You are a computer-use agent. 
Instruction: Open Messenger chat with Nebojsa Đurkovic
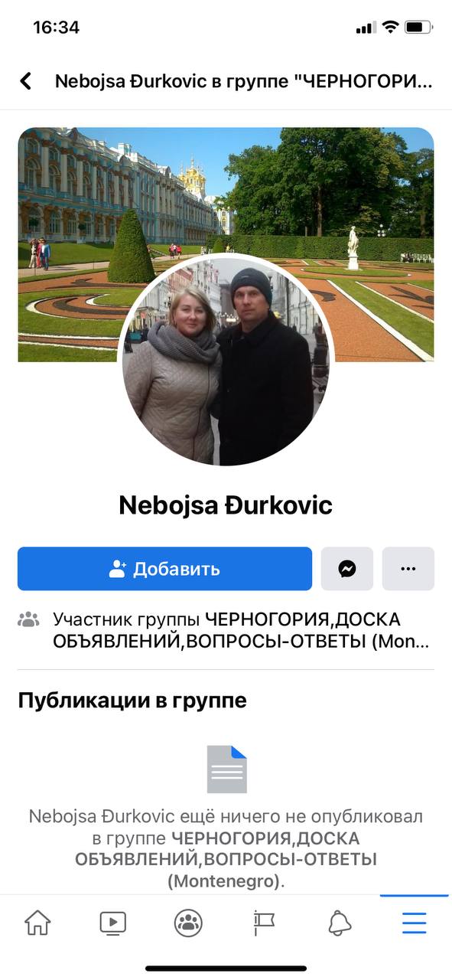346,569
